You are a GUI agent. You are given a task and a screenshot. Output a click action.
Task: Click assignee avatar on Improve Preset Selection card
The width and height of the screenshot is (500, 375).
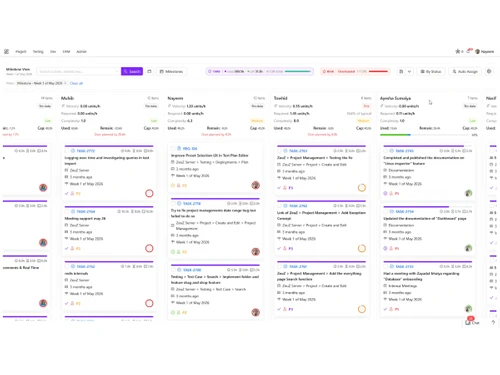pyautogui.click(x=256, y=185)
